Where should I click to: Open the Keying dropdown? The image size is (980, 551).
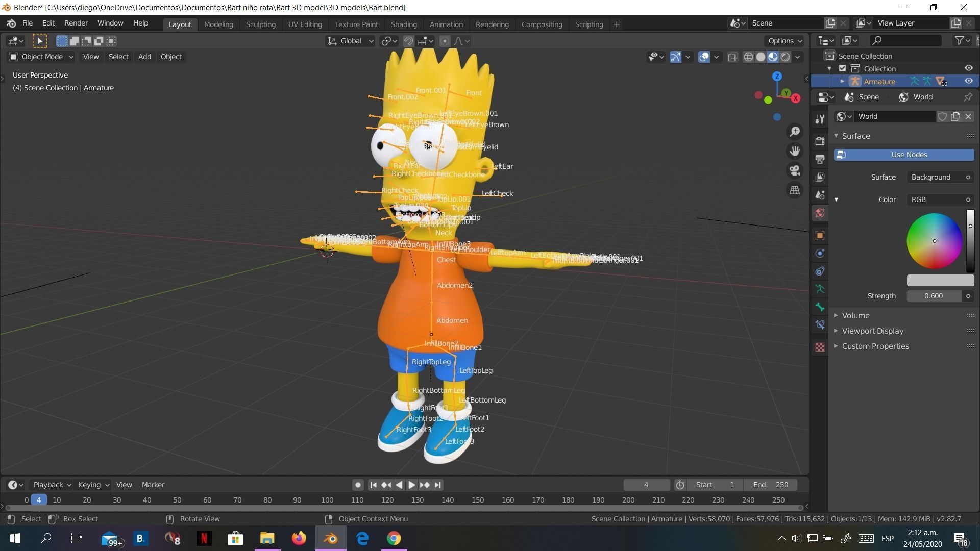pyautogui.click(x=93, y=485)
